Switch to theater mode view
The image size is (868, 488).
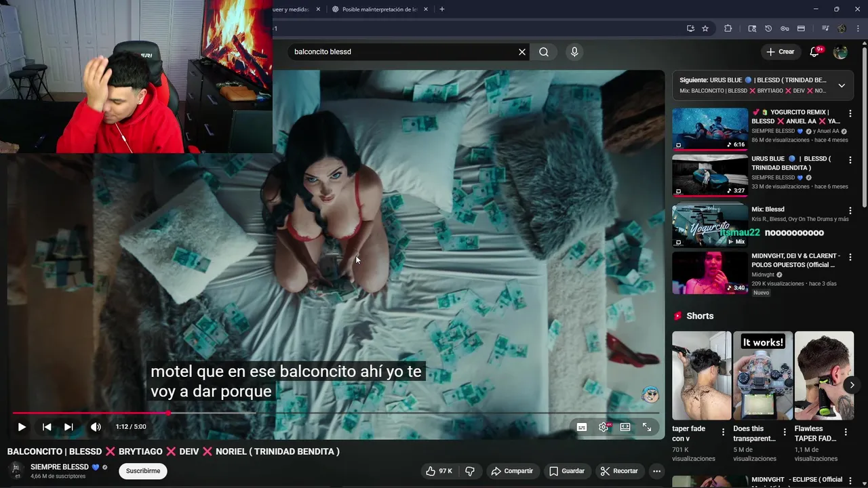coord(625,427)
